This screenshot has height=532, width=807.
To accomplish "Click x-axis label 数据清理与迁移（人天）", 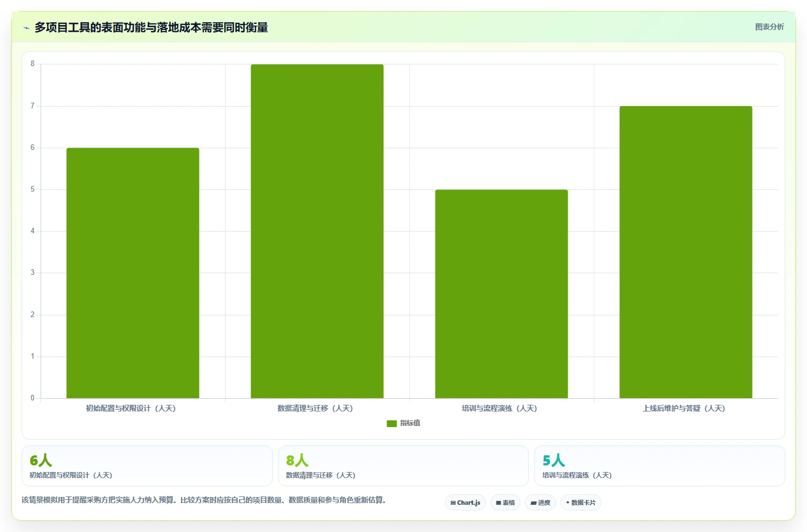I will point(315,408).
